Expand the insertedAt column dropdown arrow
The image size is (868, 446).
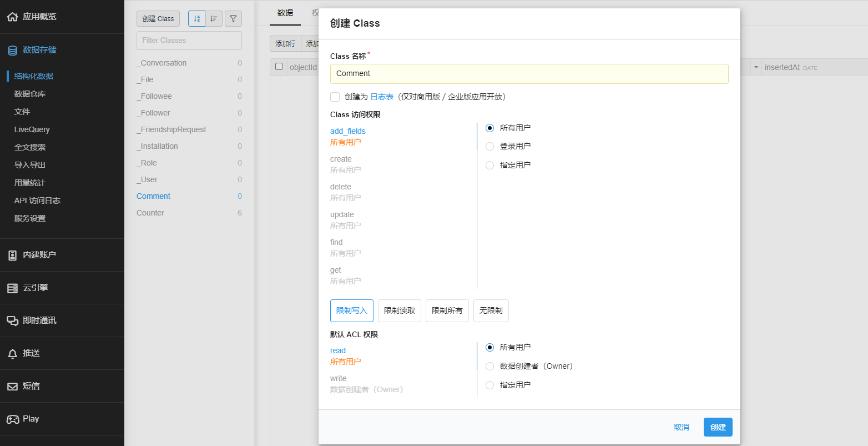[x=755, y=67]
